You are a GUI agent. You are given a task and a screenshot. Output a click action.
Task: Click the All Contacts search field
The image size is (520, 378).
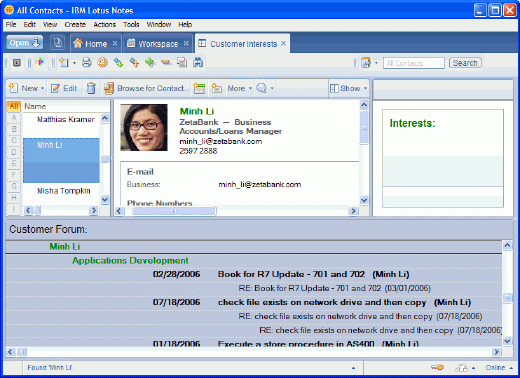pyautogui.click(x=414, y=63)
